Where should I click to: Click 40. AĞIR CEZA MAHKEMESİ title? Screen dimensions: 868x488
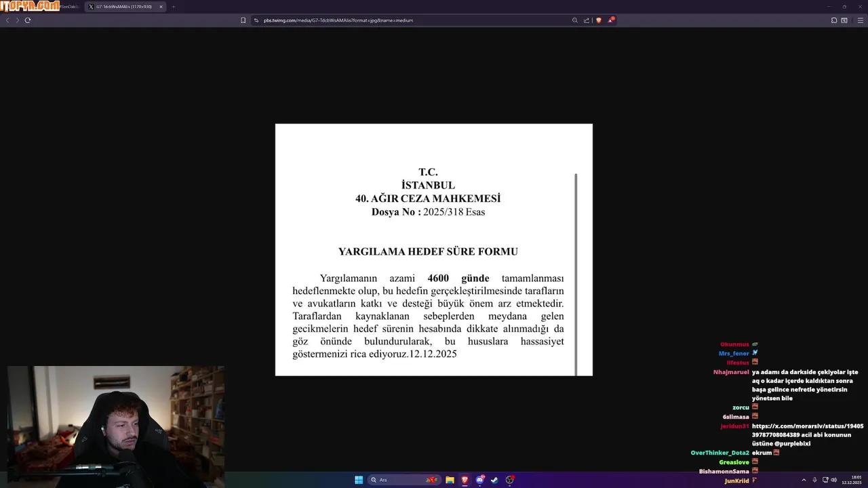428,199
